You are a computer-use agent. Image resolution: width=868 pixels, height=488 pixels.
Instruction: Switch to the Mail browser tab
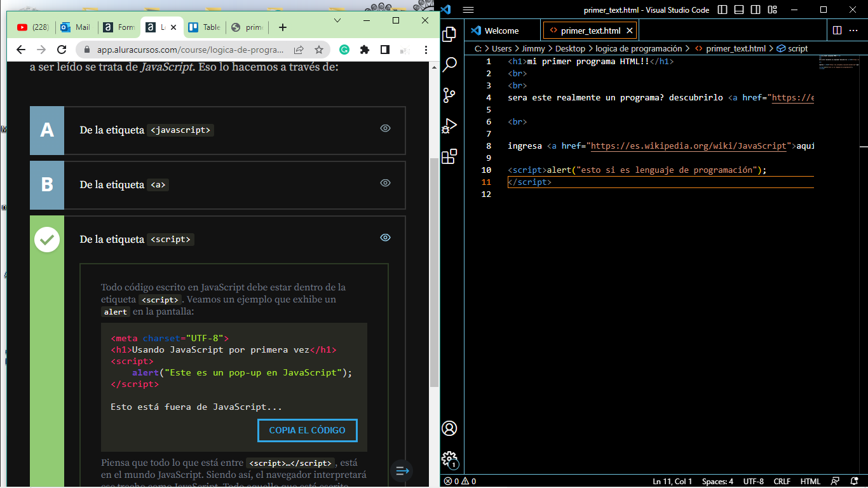[76, 27]
